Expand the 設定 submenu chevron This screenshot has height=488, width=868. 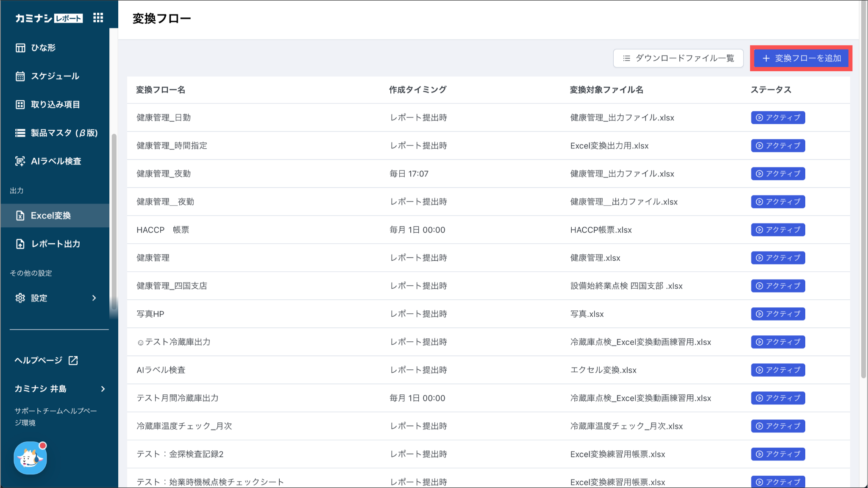(x=94, y=298)
